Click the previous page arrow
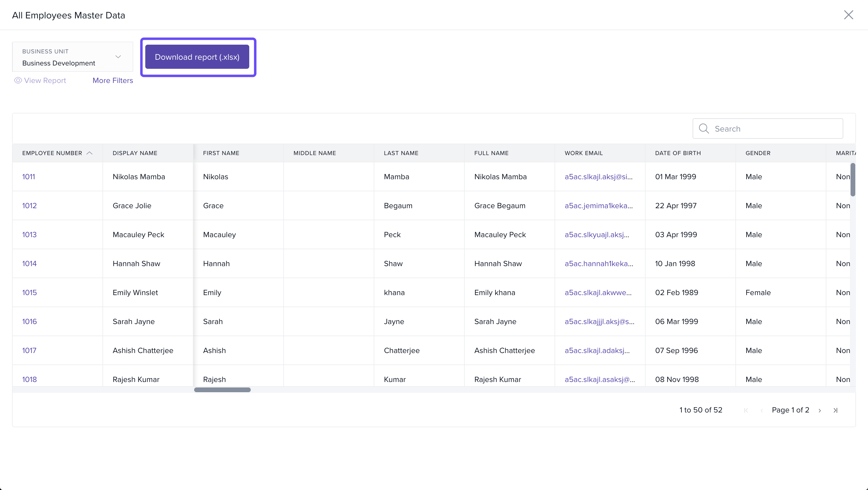The image size is (868, 490). point(762,410)
